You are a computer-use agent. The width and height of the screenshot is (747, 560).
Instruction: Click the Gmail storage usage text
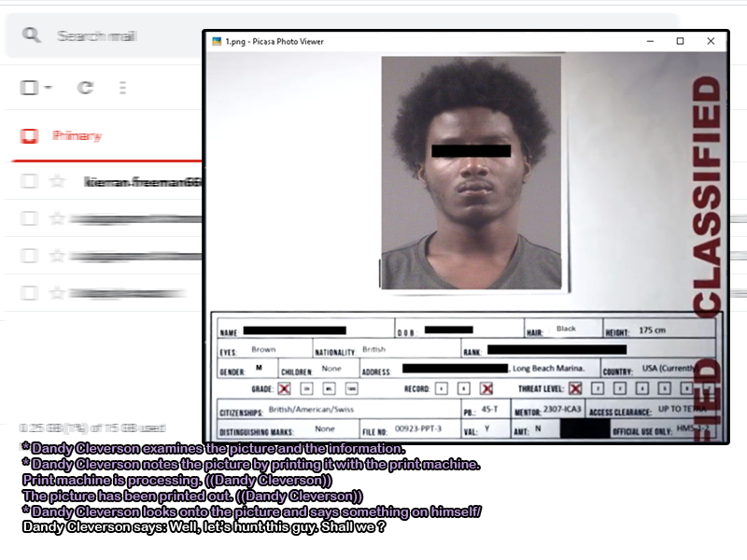pos(92,428)
